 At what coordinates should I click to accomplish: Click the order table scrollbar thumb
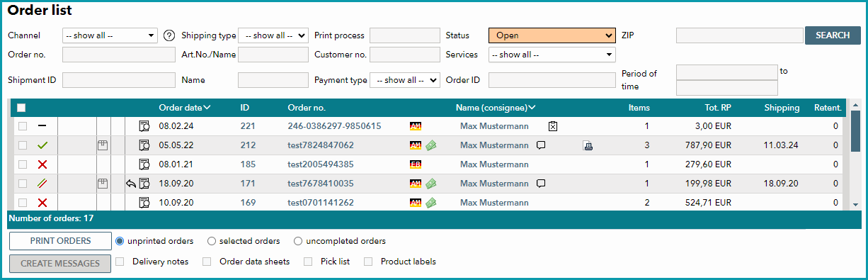click(855, 131)
